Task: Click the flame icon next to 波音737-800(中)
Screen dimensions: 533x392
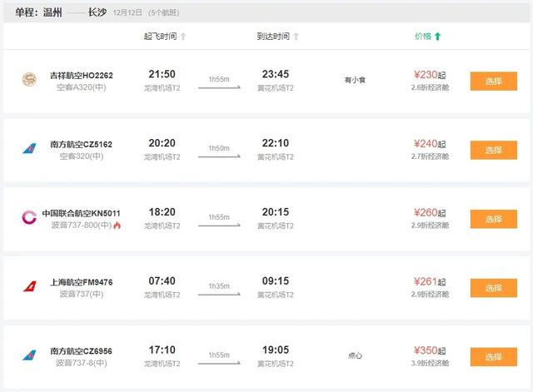Action: [117, 226]
